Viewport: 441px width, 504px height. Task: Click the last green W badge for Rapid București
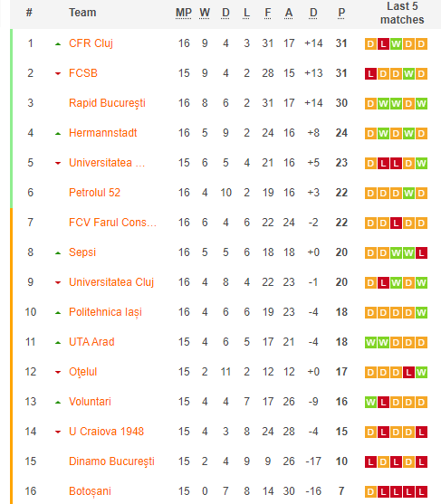pos(421,104)
